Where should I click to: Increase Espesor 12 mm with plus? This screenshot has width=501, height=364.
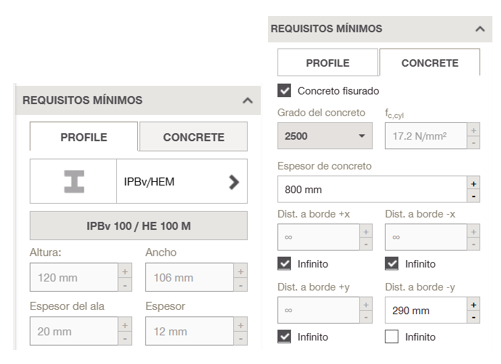(241, 325)
